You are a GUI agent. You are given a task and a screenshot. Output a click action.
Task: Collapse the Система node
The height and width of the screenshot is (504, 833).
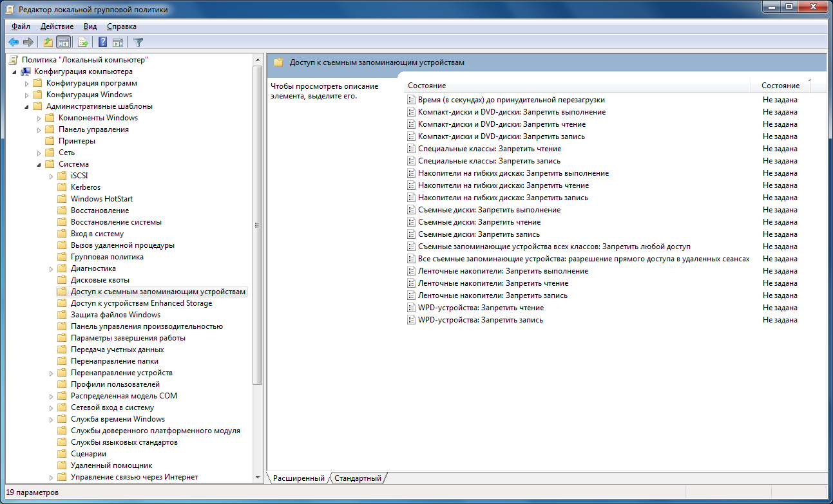tap(39, 165)
